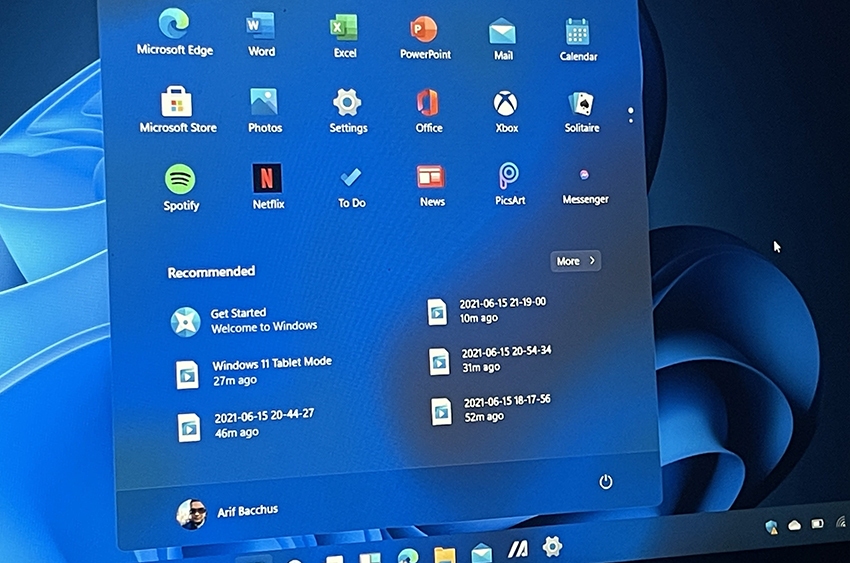Open Settings gear in the taskbar
This screenshot has width=850, height=563.
552,546
